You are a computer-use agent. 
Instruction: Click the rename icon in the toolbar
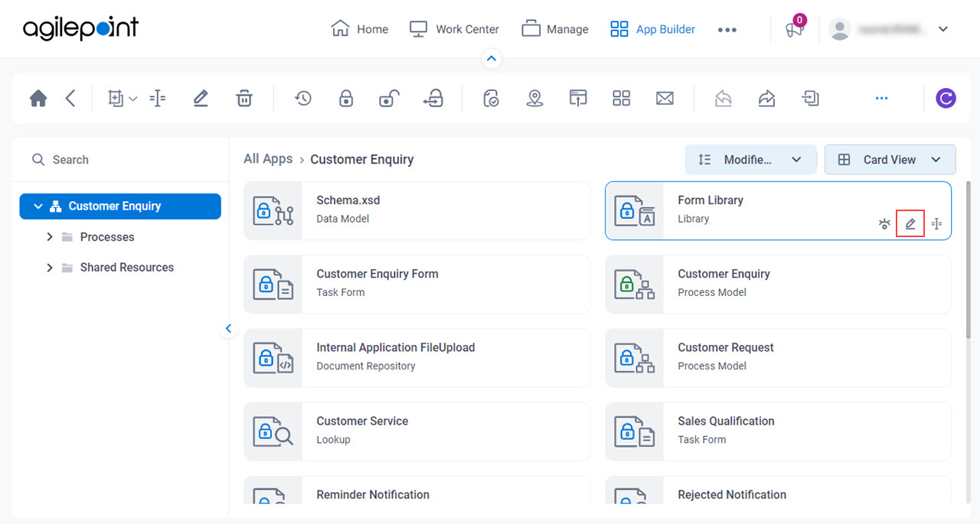158,98
